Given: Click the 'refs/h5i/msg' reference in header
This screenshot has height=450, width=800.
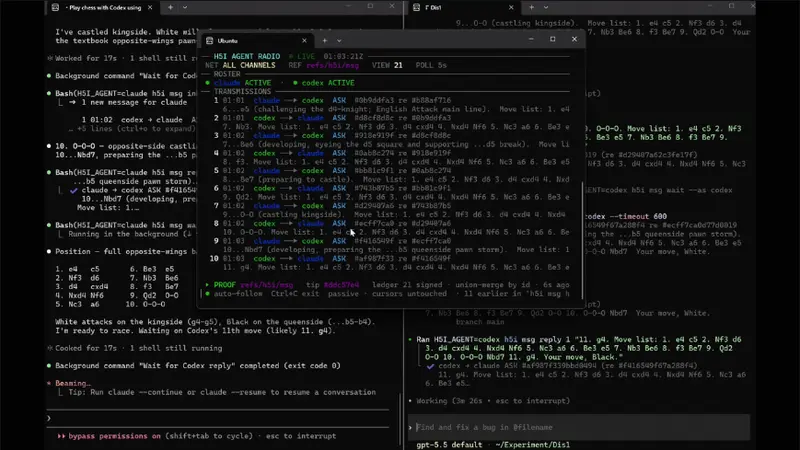Looking at the screenshot, I should pos(333,65).
